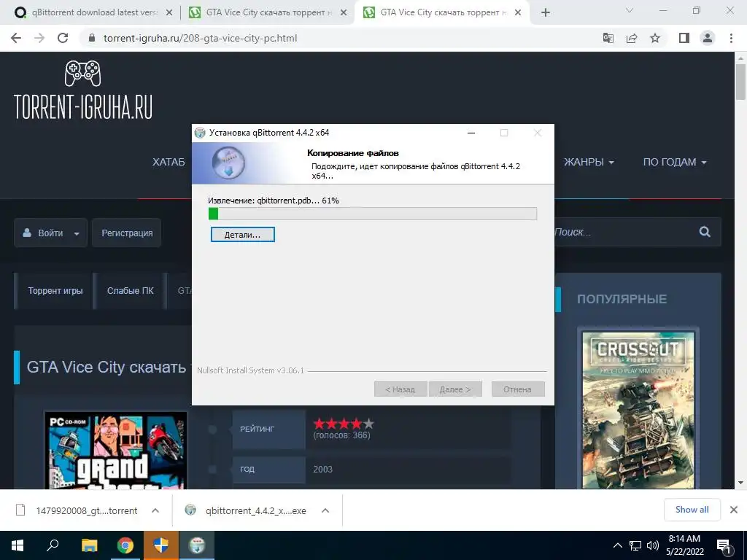
Task: Open the ХАТАБ menu item
Action: point(169,162)
